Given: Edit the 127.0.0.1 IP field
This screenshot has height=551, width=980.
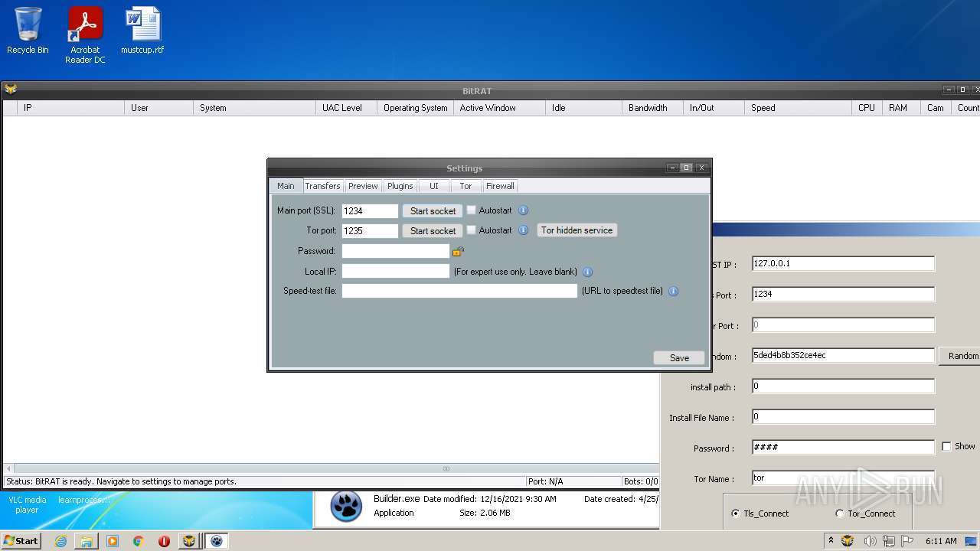Looking at the screenshot, I should point(843,263).
